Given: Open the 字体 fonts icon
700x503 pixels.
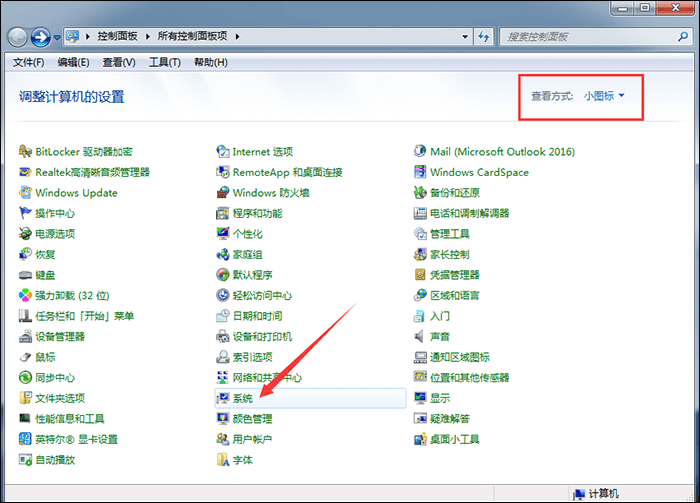Looking at the screenshot, I should [222, 460].
